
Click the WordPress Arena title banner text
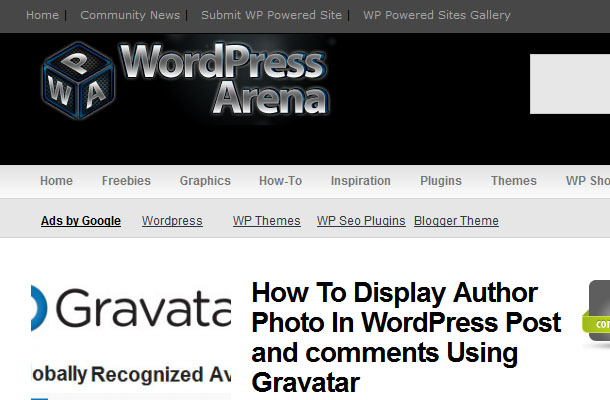224,79
